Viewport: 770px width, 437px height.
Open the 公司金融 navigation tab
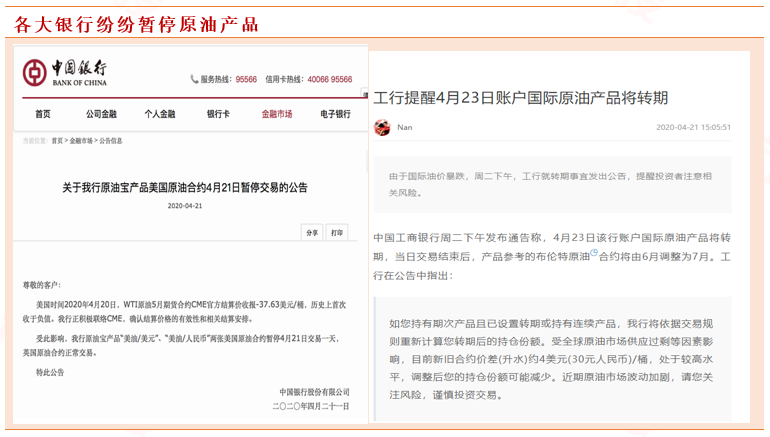point(101,114)
